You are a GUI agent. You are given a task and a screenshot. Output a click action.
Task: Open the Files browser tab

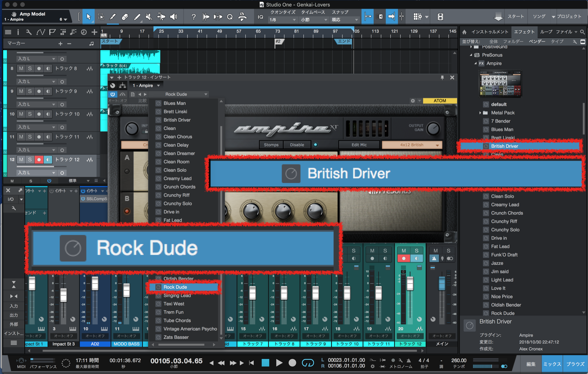point(564,32)
